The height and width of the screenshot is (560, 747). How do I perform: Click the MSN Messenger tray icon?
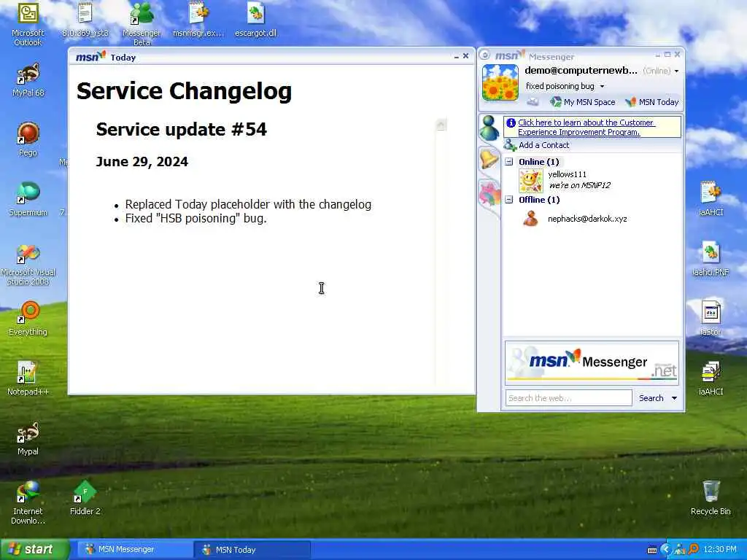pyautogui.click(x=680, y=550)
